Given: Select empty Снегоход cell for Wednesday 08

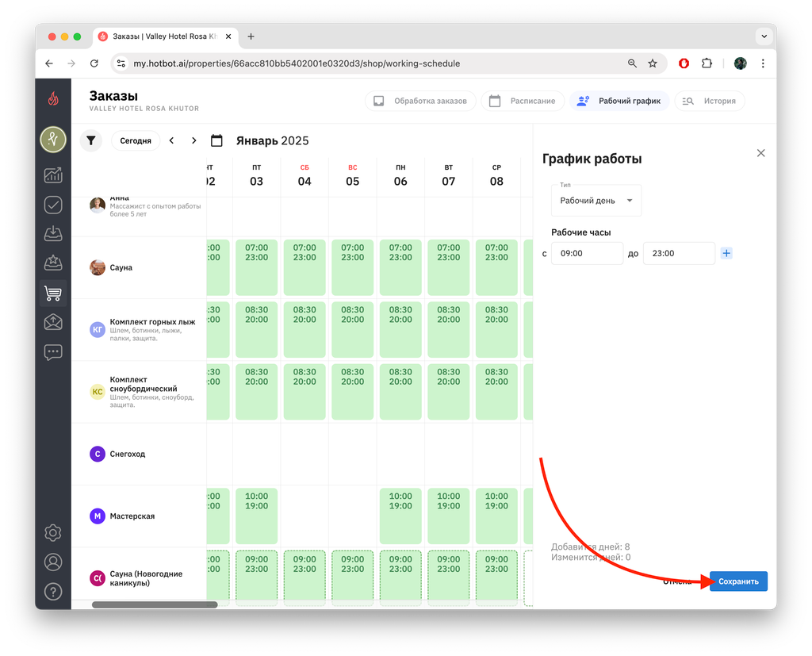Looking at the screenshot, I should pyautogui.click(x=496, y=454).
